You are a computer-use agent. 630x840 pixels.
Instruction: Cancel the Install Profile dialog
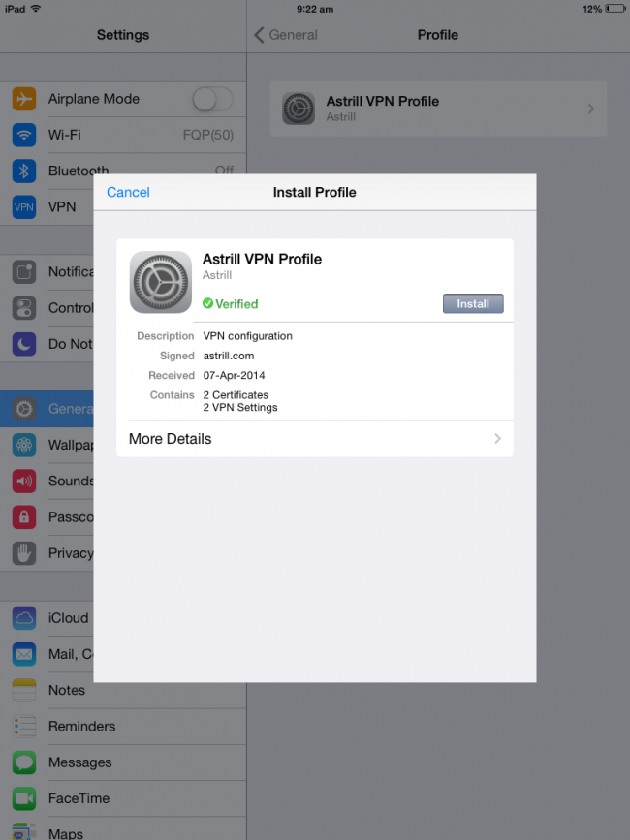tap(128, 192)
